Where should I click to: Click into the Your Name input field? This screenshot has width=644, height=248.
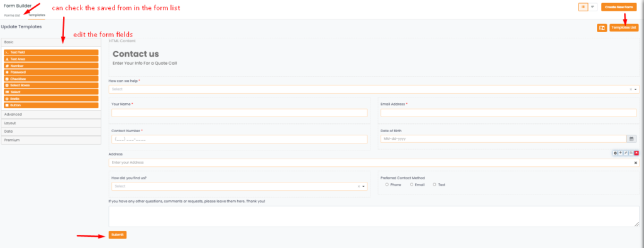point(239,113)
